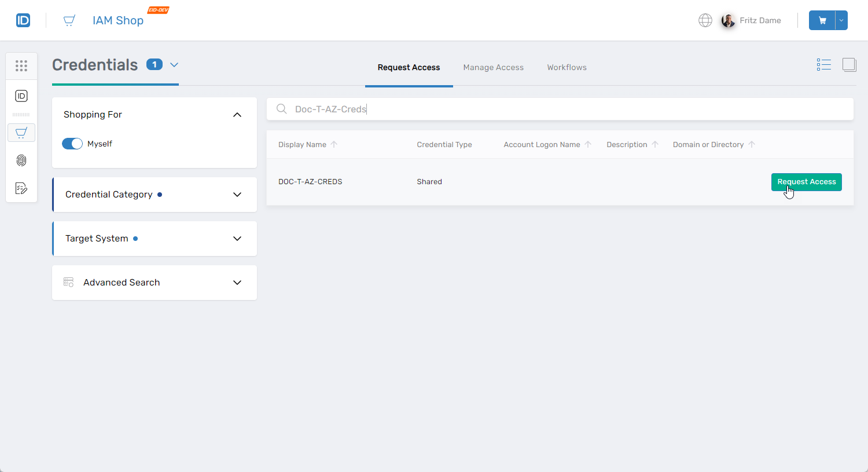Collapse the Shopping For panel
Viewport: 868px width, 472px height.
(x=237, y=115)
